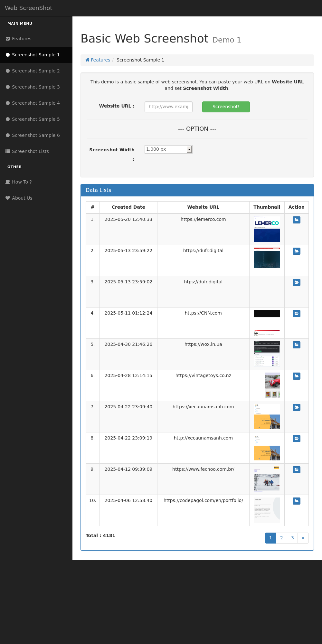Click the home icon in breadcrumb

(87, 60)
